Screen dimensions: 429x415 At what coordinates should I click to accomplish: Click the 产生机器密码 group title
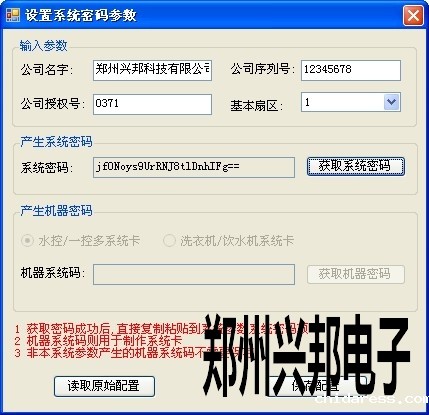(56, 211)
